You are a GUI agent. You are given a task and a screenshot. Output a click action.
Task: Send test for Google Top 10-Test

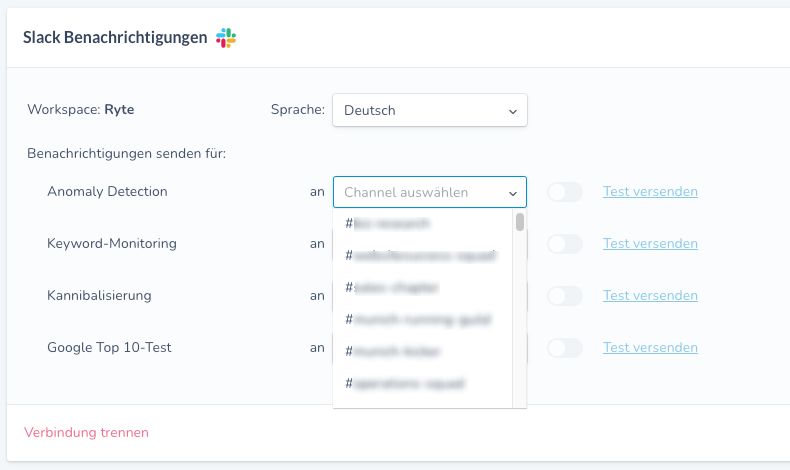point(650,348)
